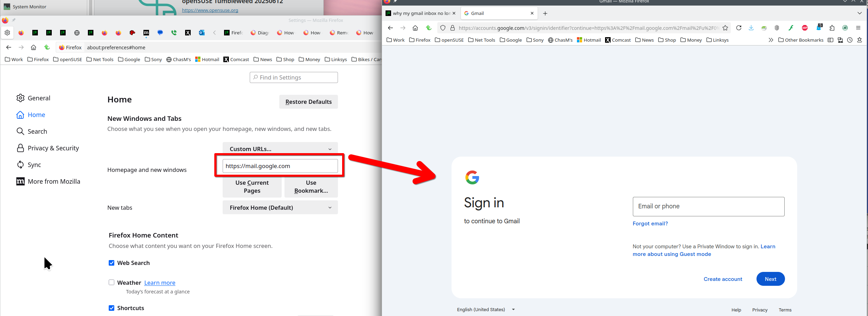Switch to the pinned blue chat bubble tab

[160, 33]
